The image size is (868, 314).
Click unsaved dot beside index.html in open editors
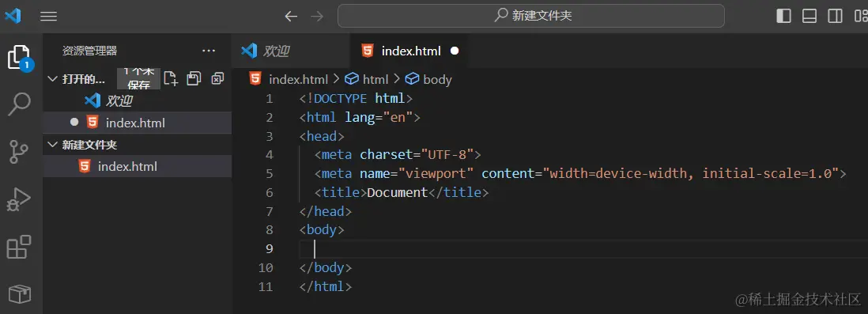coord(74,123)
